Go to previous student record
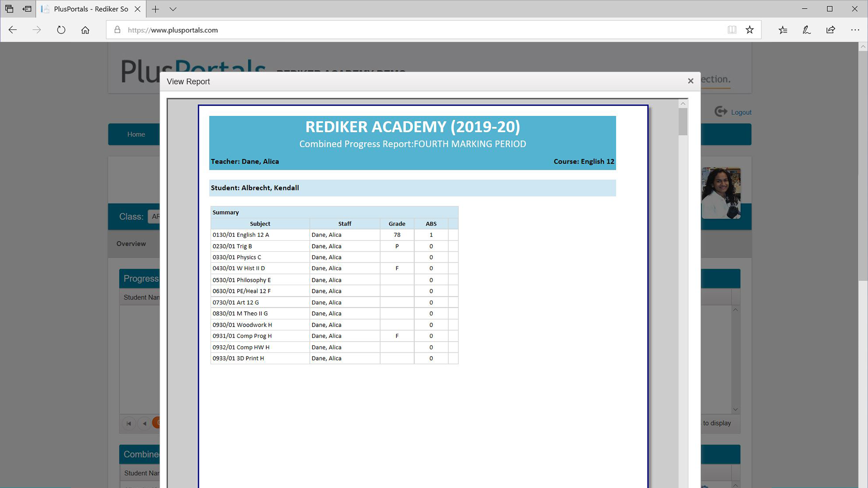This screenshot has height=488, width=868. pyautogui.click(x=144, y=423)
